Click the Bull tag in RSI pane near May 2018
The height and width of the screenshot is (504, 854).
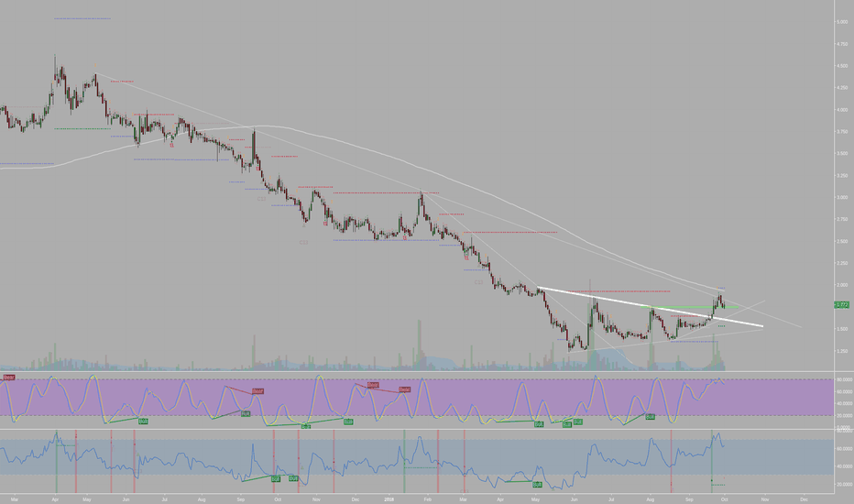(x=537, y=485)
